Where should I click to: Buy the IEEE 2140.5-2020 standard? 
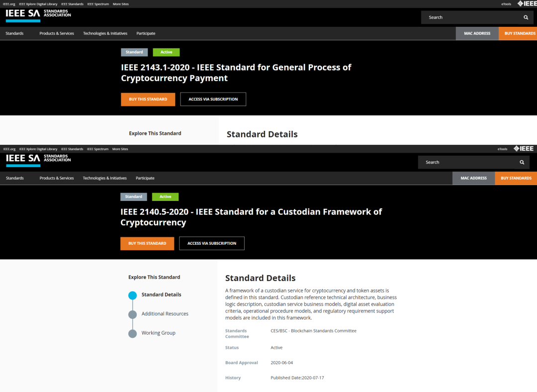coord(147,244)
